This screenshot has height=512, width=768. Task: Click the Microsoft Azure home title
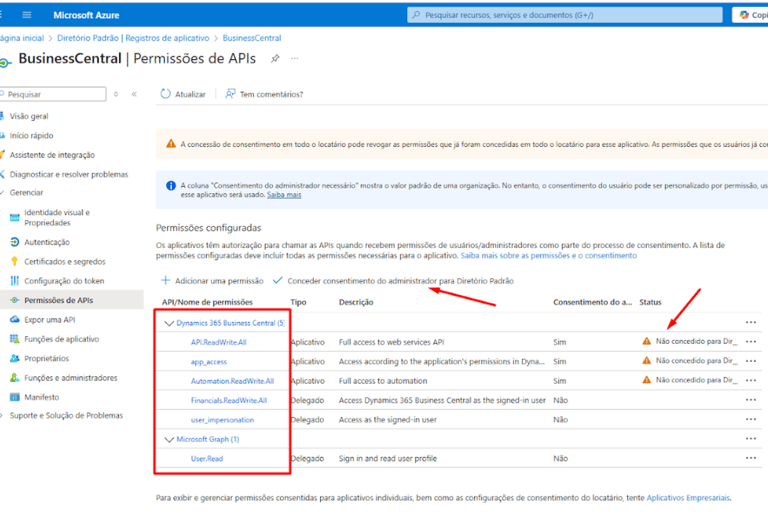pos(86,15)
